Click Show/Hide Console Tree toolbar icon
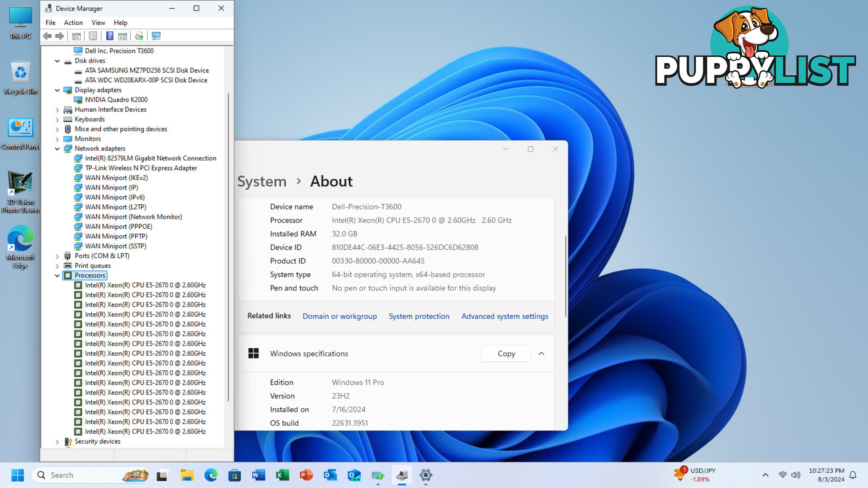 tap(76, 36)
